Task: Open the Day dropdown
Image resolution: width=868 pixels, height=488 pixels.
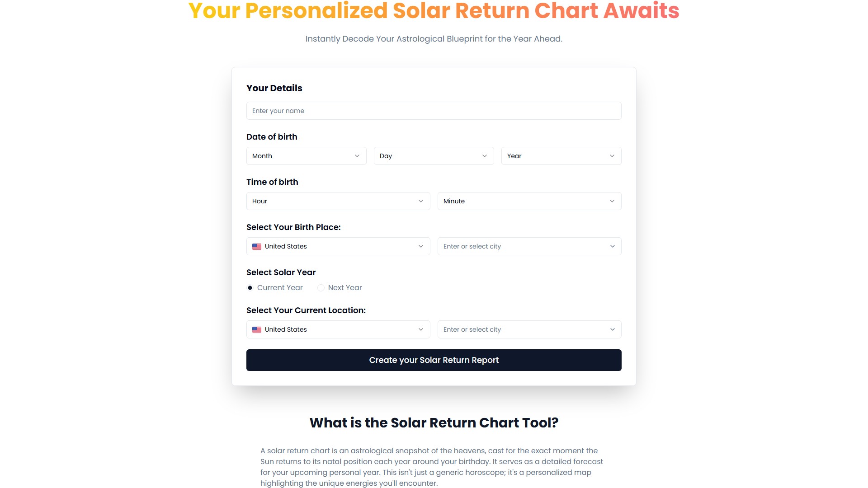Action: 434,156
